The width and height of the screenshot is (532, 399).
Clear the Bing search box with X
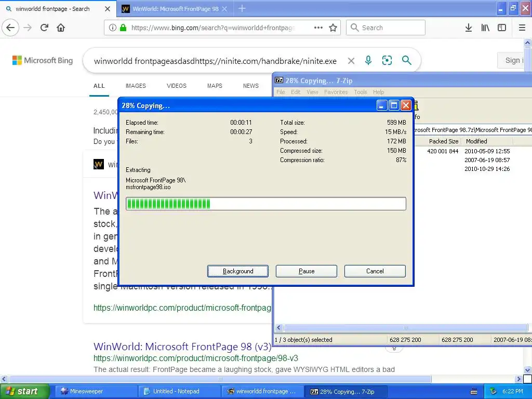pyautogui.click(x=351, y=61)
